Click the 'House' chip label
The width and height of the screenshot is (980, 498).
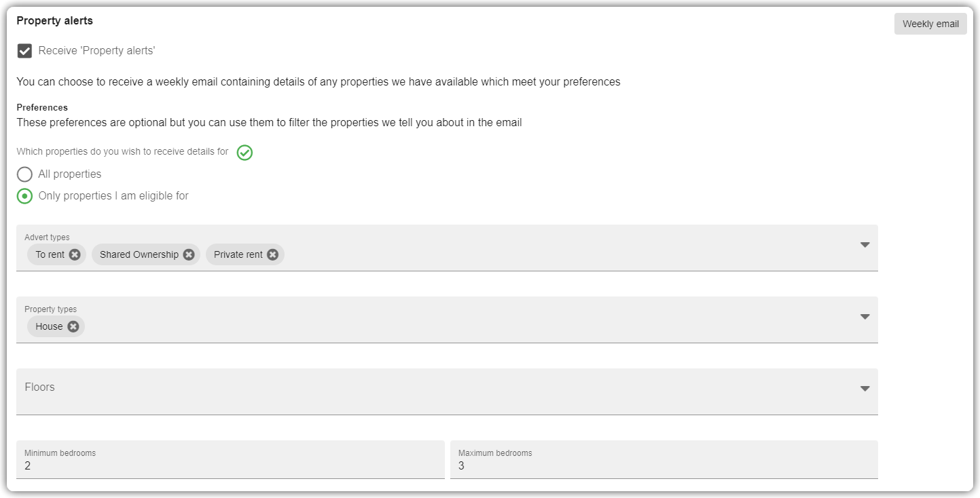(49, 326)
